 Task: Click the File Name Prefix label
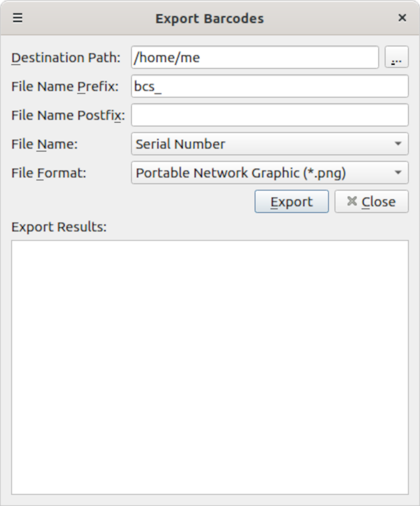point(65,87)
